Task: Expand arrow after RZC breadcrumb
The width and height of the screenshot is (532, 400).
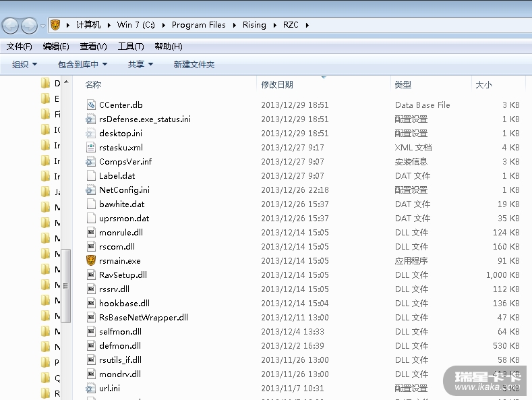Action: (x=307, y=25)
